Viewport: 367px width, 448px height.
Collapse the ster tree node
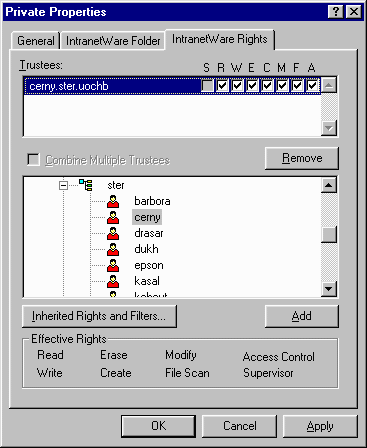pos(63,185)
